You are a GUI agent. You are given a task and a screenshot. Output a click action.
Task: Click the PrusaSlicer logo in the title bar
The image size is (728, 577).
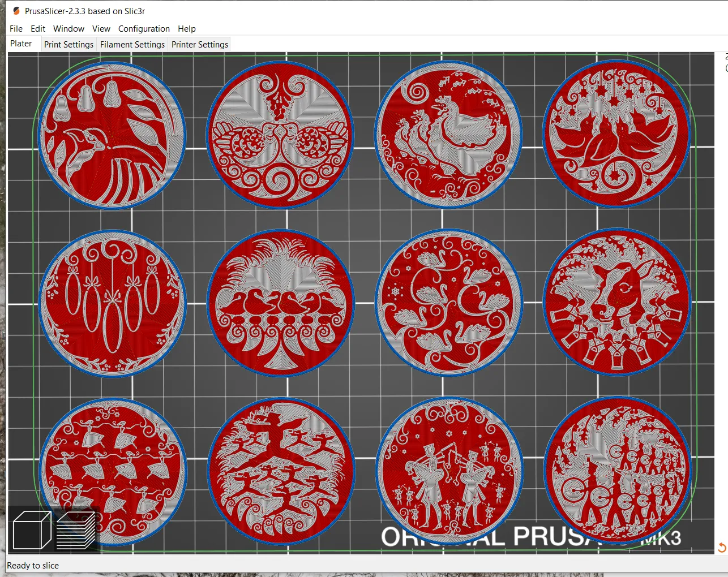click(x=16, y=10)
